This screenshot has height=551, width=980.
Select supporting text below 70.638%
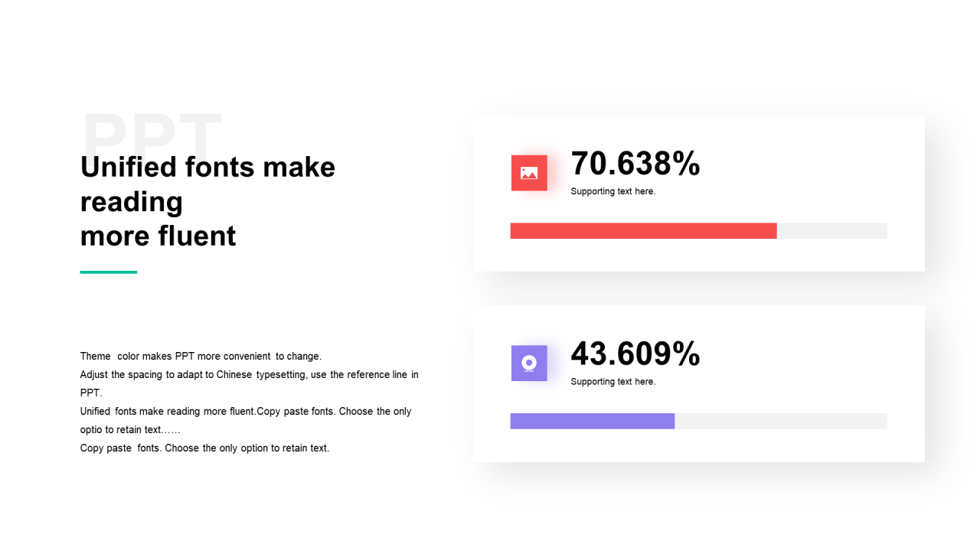(x=613, y=191)
